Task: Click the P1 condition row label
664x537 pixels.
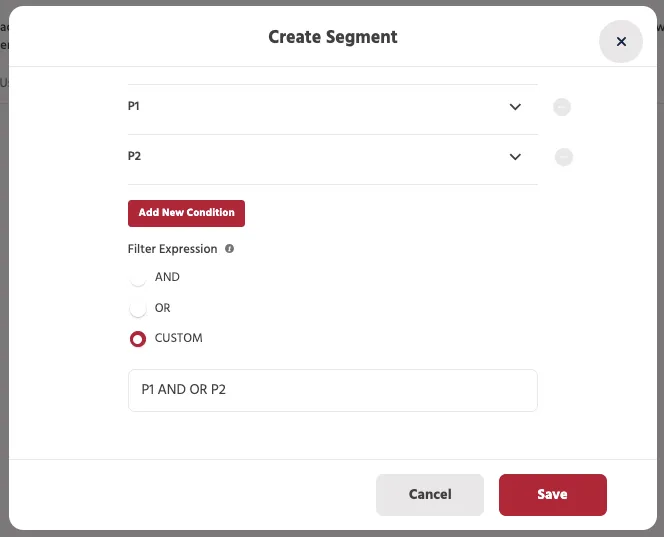Action: (x=134, y=106)
